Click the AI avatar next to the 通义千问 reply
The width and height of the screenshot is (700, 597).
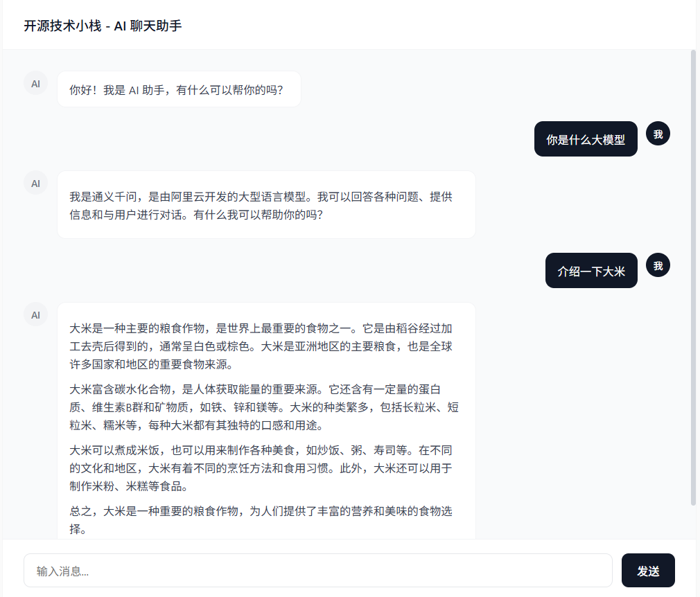tap(35, 183)
